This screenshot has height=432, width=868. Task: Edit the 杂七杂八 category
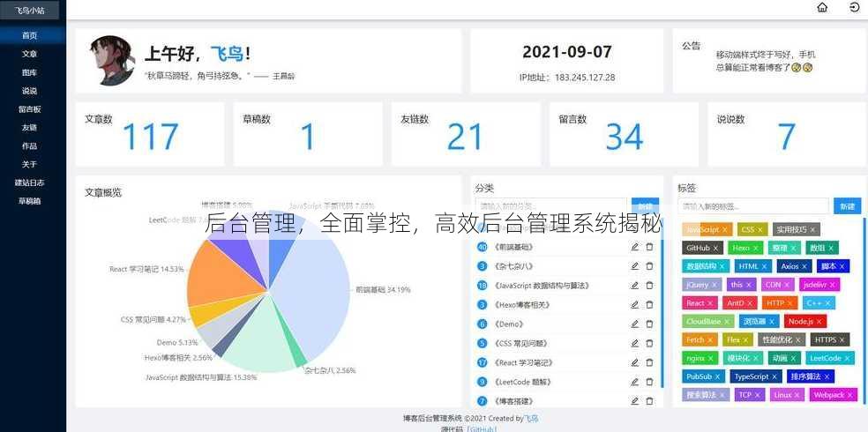point(635,266)
